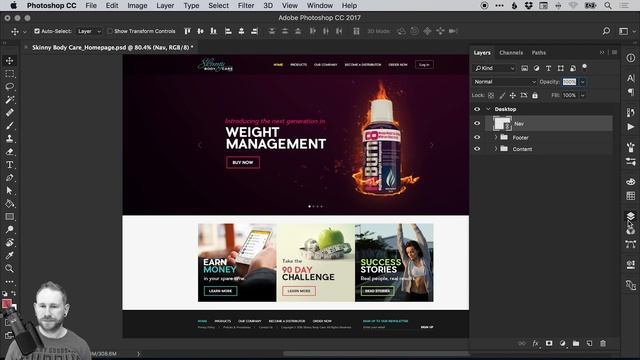Open the Layer menu
This screenshot has height=360, width=640.
point(165,6)
